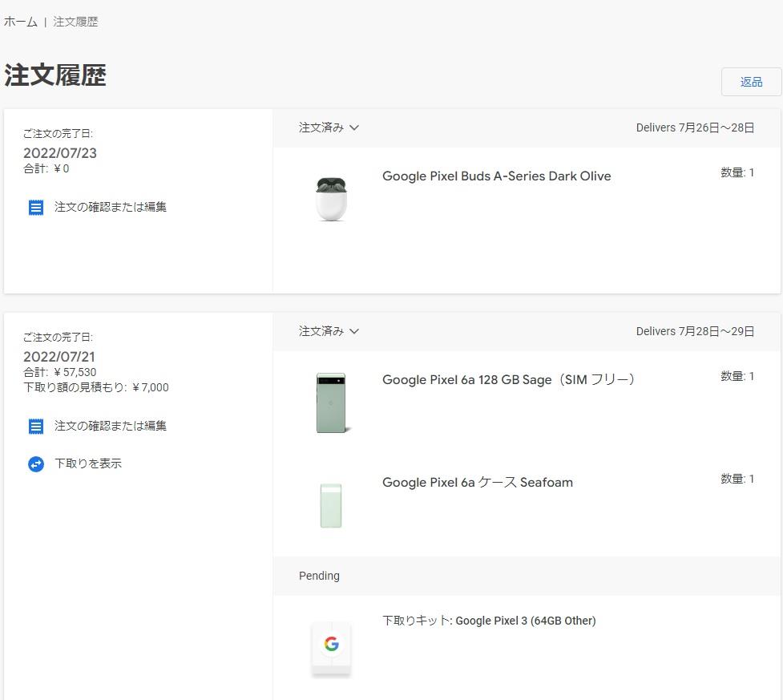Click the ホーム breadcrumb link
Image resolution: width=783 pixels, height=700 pixels.
(x=21, y=22)
